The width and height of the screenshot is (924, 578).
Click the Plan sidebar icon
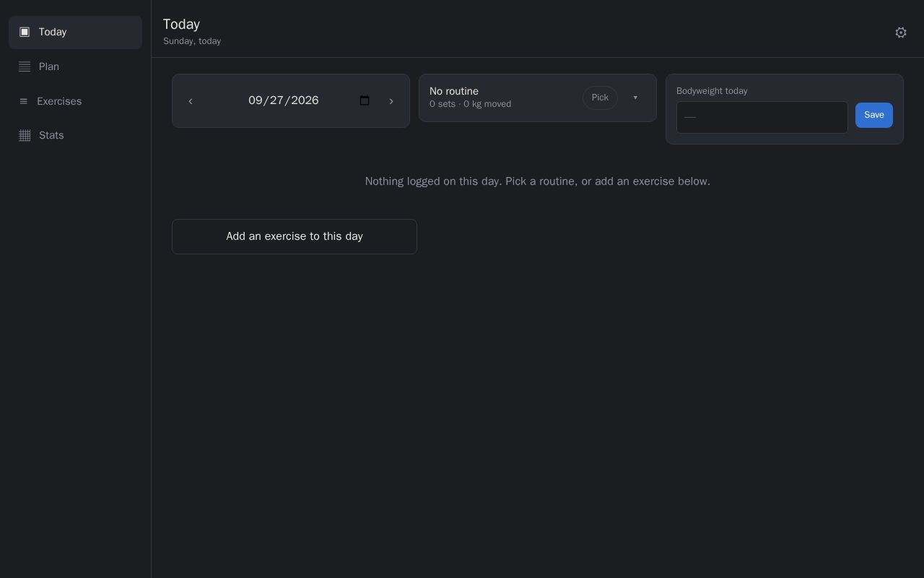tap(25, 66)
